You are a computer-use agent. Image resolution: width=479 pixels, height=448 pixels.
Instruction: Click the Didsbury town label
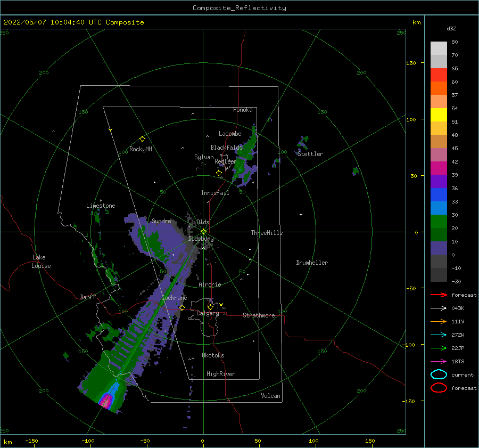[201, 239]
